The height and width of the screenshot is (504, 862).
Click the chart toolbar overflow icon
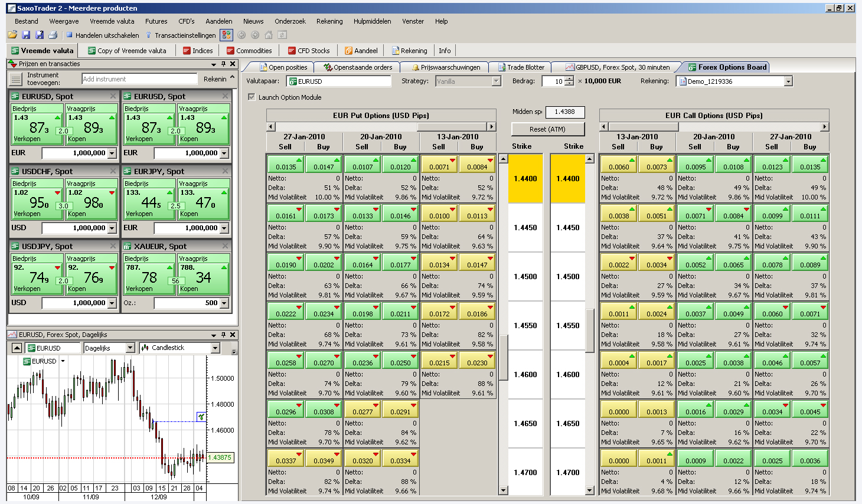tap(234, 351)
